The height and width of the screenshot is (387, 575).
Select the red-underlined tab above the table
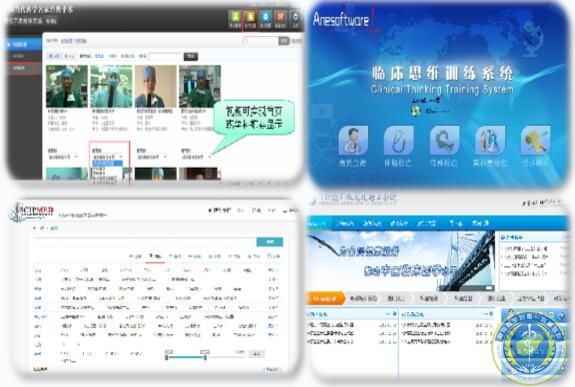(155, 256)
